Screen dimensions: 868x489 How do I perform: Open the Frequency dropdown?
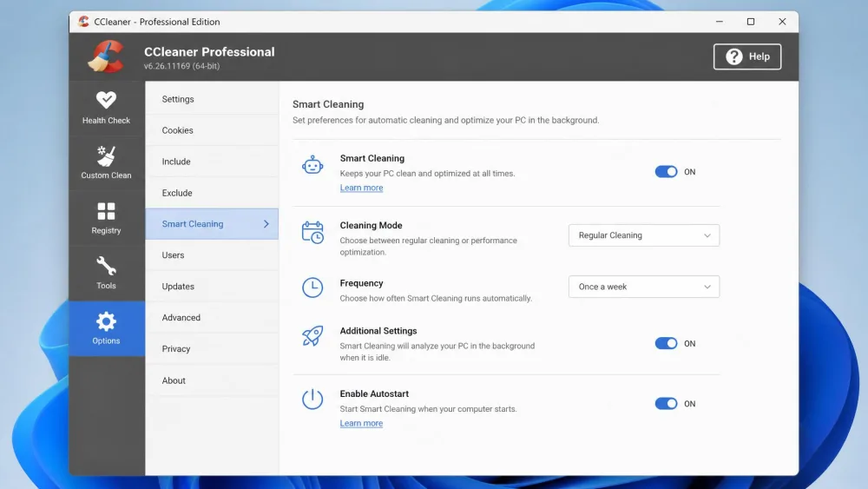644,287
